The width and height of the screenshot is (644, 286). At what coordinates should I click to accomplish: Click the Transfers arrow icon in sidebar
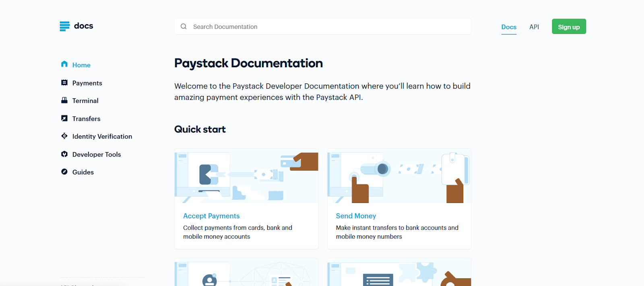point(64,118)
